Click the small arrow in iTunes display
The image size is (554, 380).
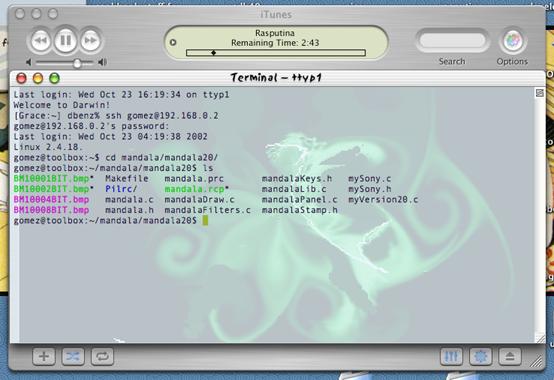[x=173, y=42]
